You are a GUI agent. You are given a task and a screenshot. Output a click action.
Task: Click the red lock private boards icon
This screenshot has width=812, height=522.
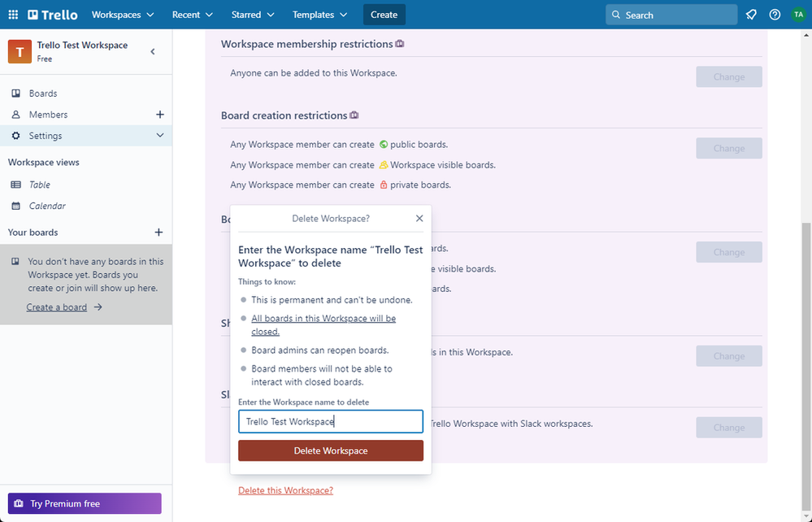pos(383,185)
